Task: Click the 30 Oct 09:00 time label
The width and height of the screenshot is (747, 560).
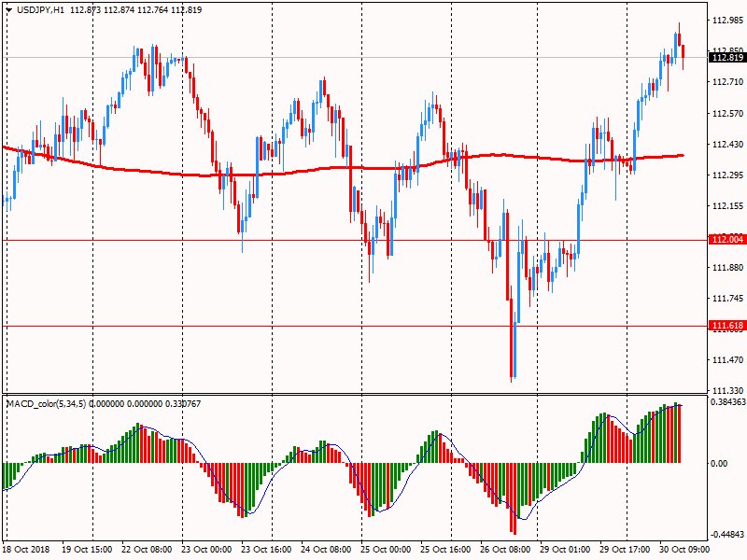Action: [684, 549]
